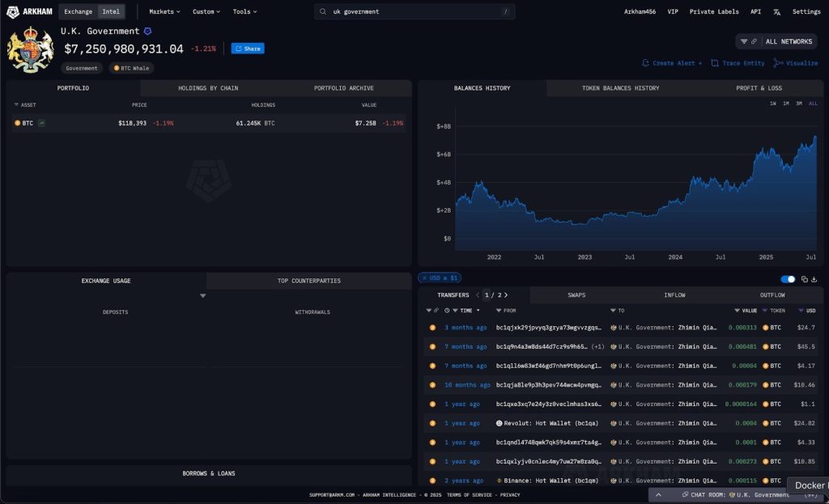Remove the USD ≥ $1 filter chip
829x504 pixels.
(425, 278)
